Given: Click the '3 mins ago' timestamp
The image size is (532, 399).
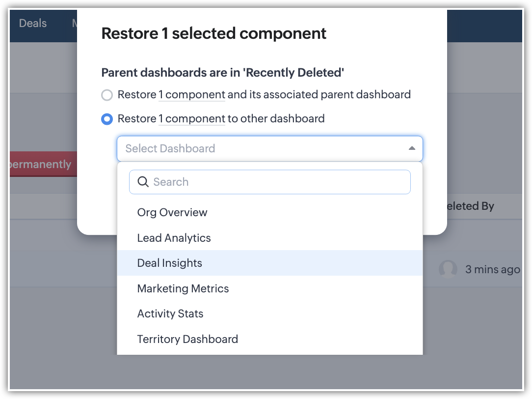Looking at the screenshot, I should coord(492,269).
